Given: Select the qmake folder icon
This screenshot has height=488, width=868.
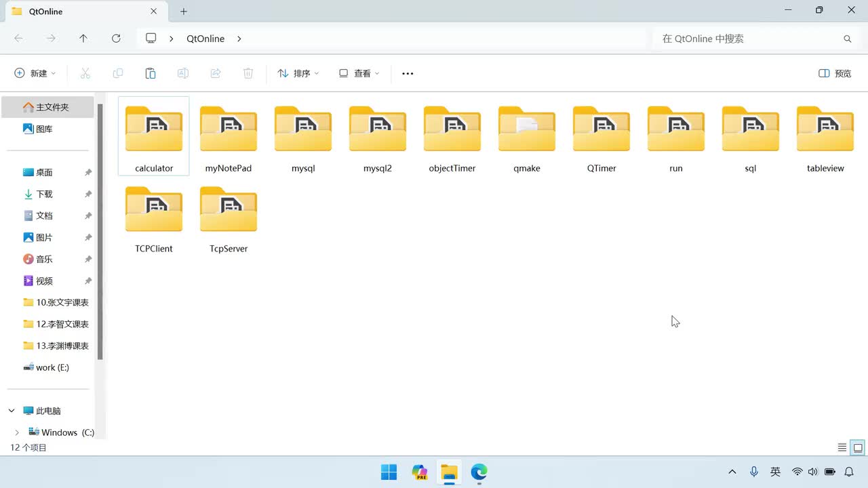Looking at the screenshot, I should [x=527, y=129].
